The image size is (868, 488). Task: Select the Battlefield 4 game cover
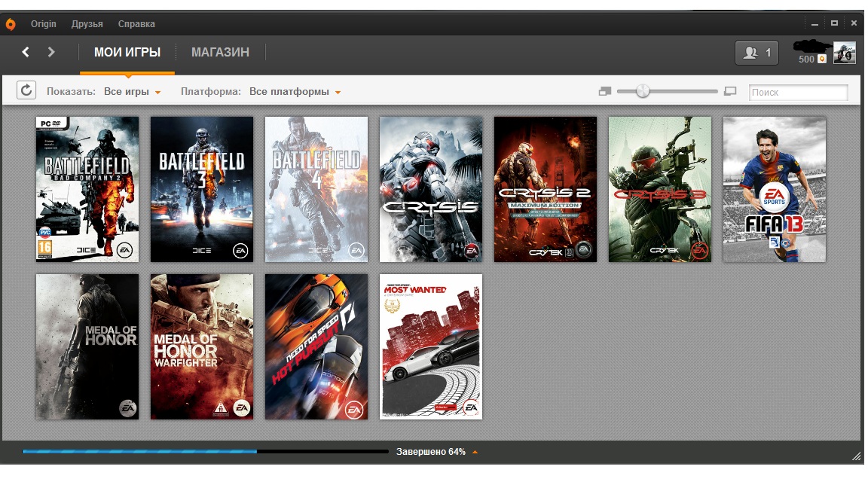(x=316, y=189)
